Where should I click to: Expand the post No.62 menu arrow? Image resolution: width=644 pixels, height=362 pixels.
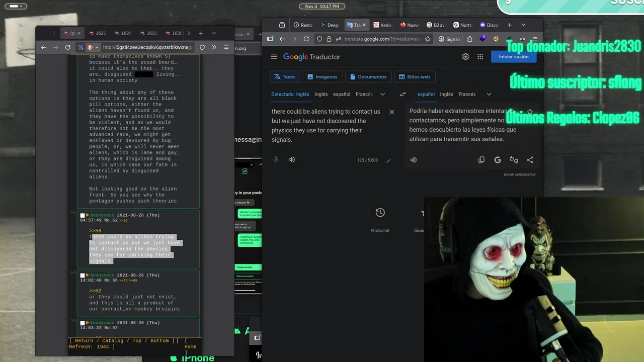88,215
